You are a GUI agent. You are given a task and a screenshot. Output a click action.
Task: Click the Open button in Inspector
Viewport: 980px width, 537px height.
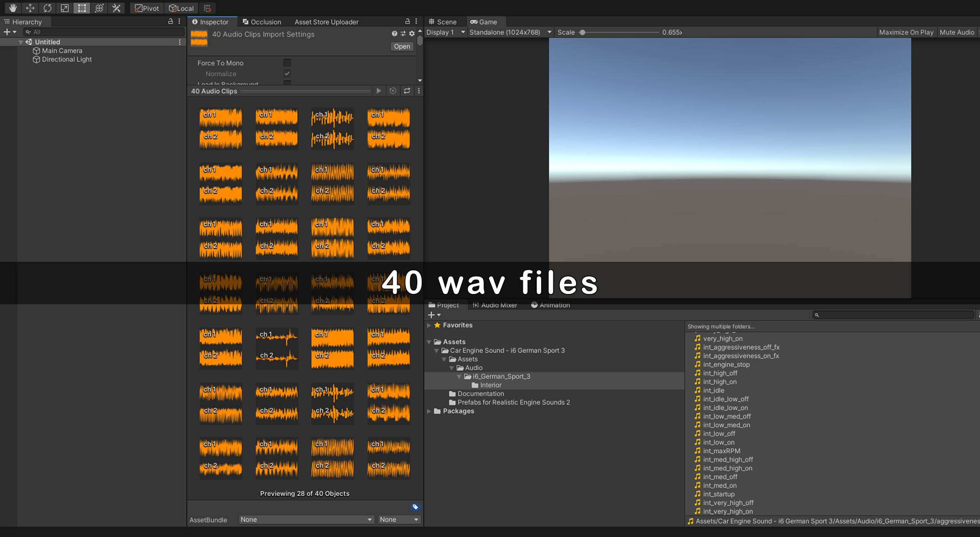coord(402,47)
